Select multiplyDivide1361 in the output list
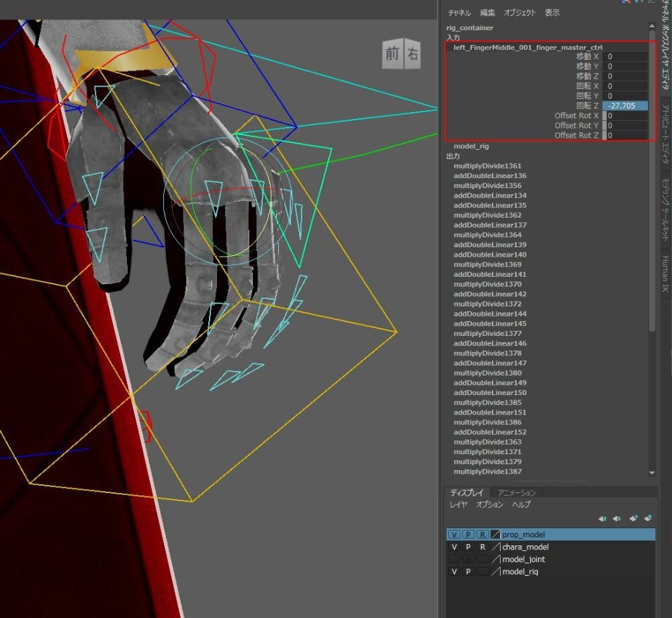The width and height of the screenshot is (672, 618). click(x=487, y=166)
